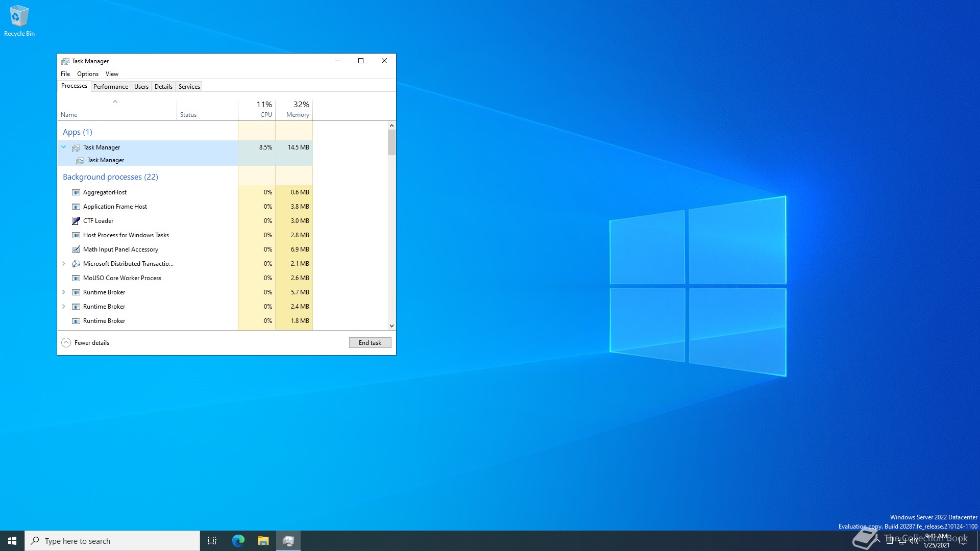Open the Recycle Bin desktop icon
The width and height of the screenshot is (980, 551).
point(19,20)
